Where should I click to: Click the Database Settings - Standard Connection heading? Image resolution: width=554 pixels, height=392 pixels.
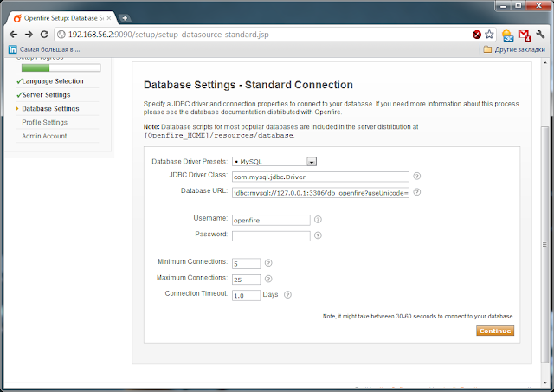click(248, 85)
